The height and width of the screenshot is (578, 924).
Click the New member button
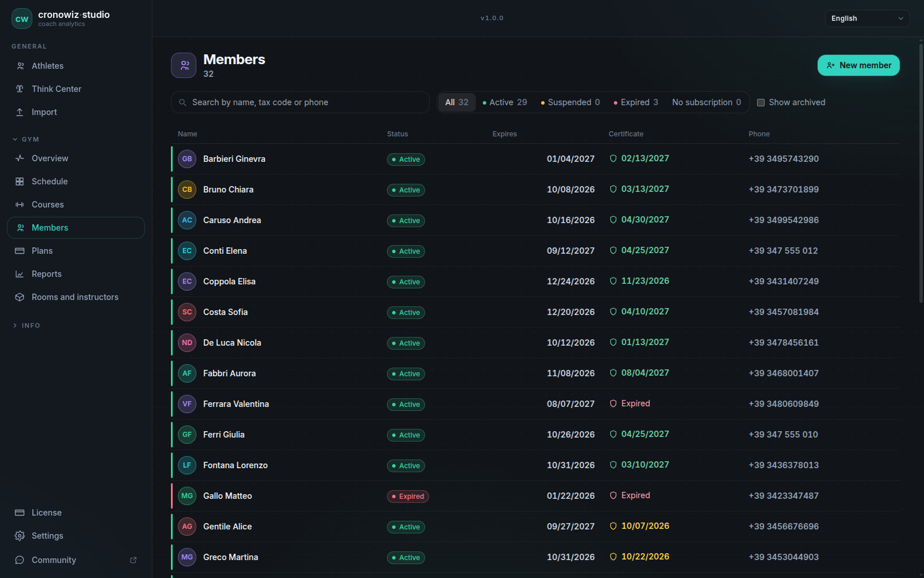pyautogui.click(x=859, y=65)
